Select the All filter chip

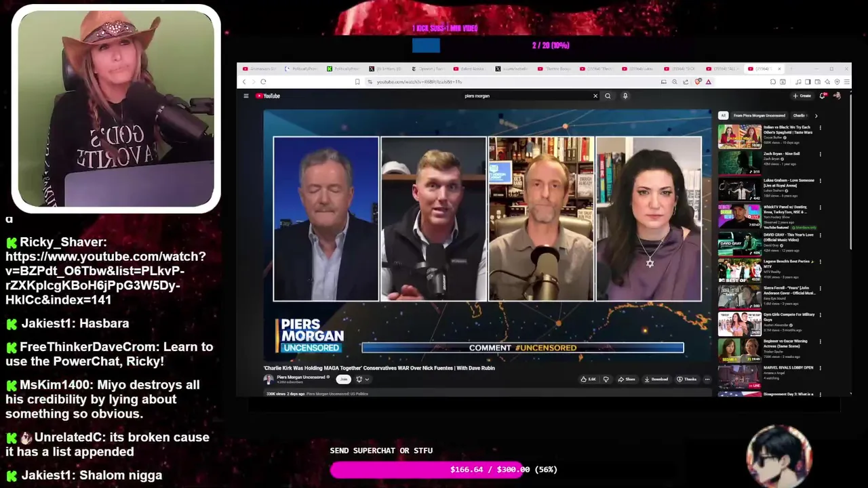pyautogui.click(x=723, y=115)
